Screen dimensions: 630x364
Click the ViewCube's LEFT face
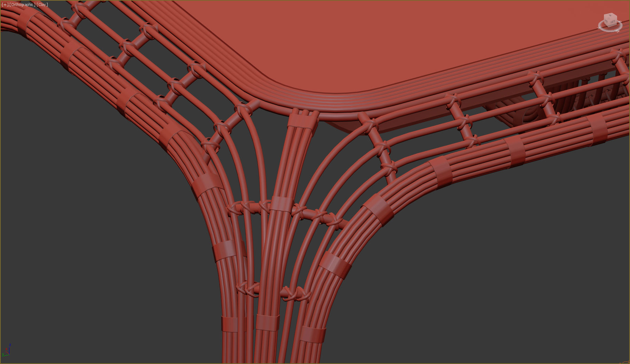click(613, 22)
